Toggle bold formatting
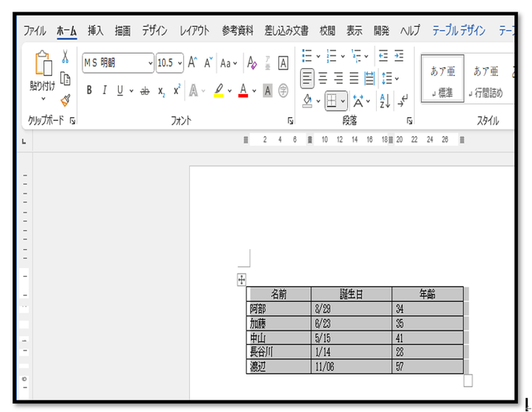The width and height of the screenshot is (532, 412). (x=89, y=91)
